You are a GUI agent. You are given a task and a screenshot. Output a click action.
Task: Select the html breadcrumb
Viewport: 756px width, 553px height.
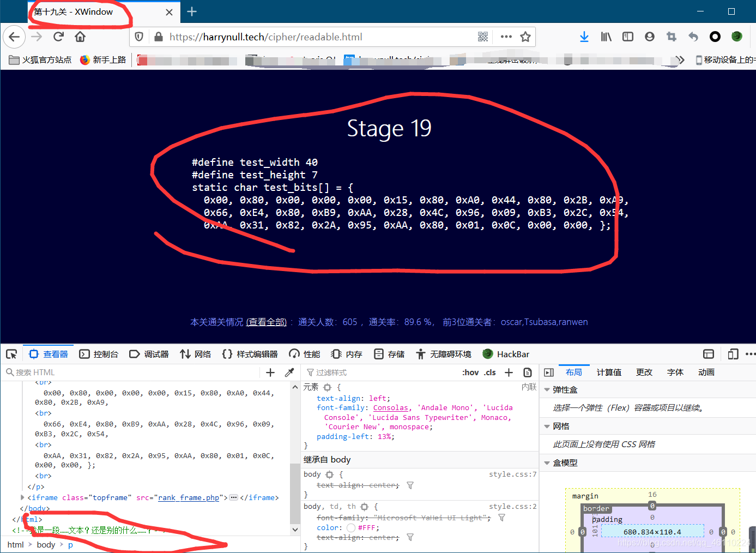pyautogui.click(x=15, y=545)
